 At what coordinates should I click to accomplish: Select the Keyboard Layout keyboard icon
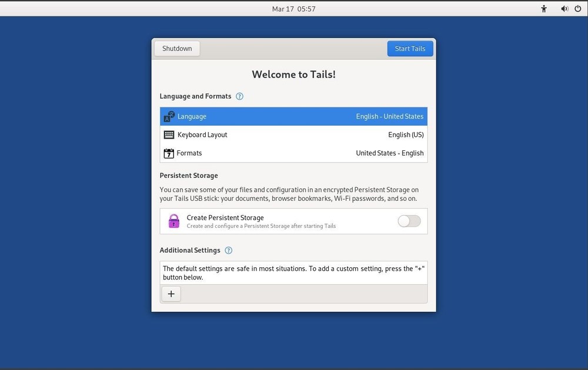(x=169, y=134)
